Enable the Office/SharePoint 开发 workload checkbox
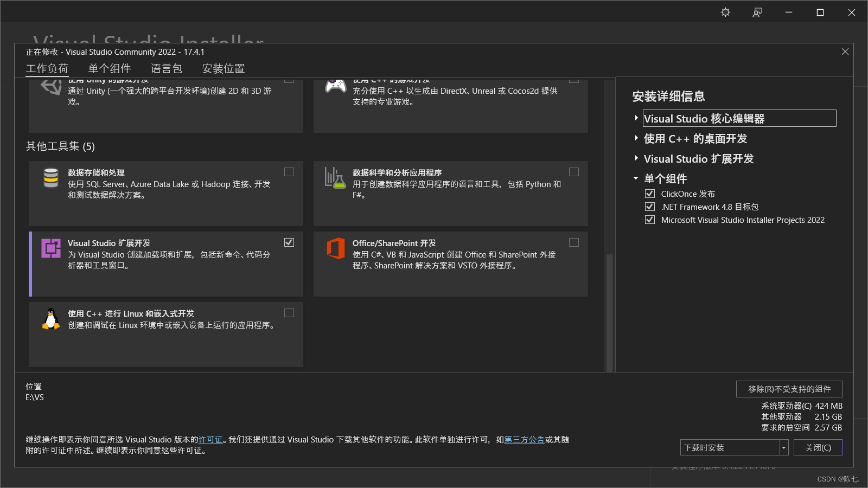Screen dimensions: 868x488 coord(574,242)
